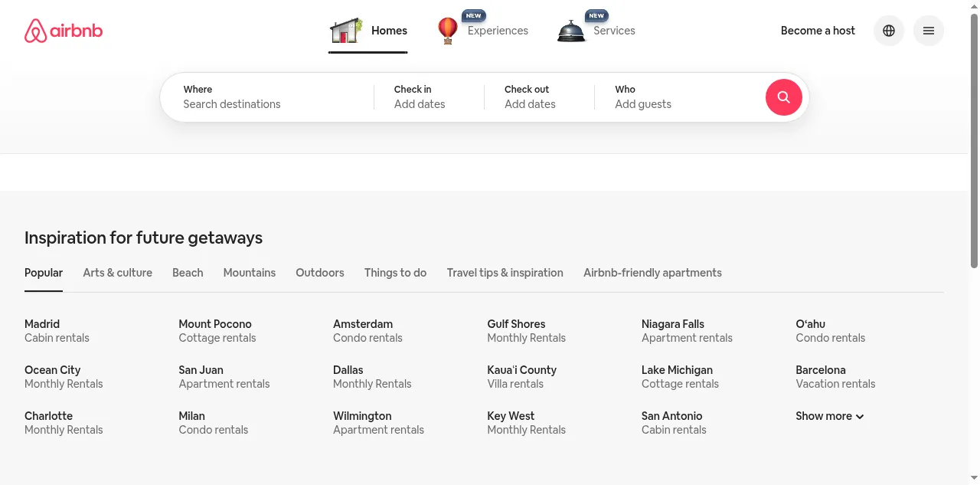Open the hamburger main menu
The height and width of the screenshot is (485, 980).
(x=929, y=31)
